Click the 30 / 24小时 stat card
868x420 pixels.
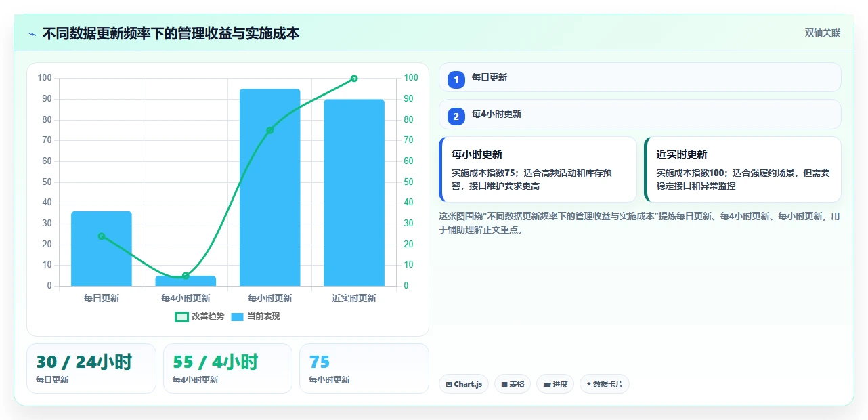coord(91,369)
